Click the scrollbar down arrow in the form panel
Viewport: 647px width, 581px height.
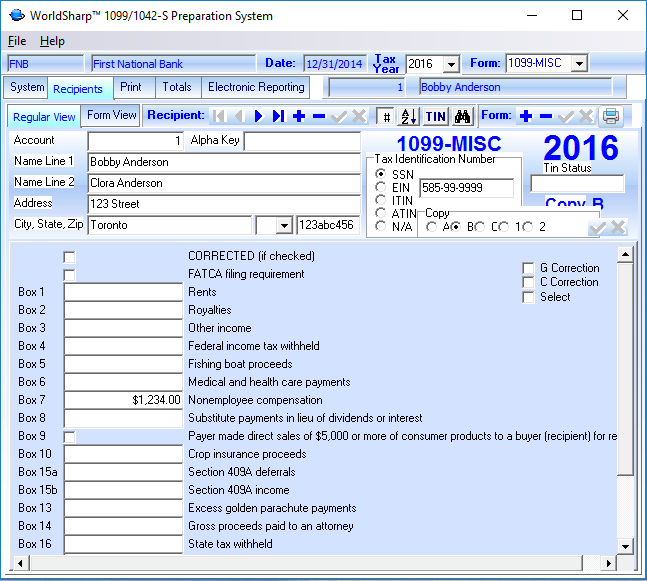coord(625,545)
